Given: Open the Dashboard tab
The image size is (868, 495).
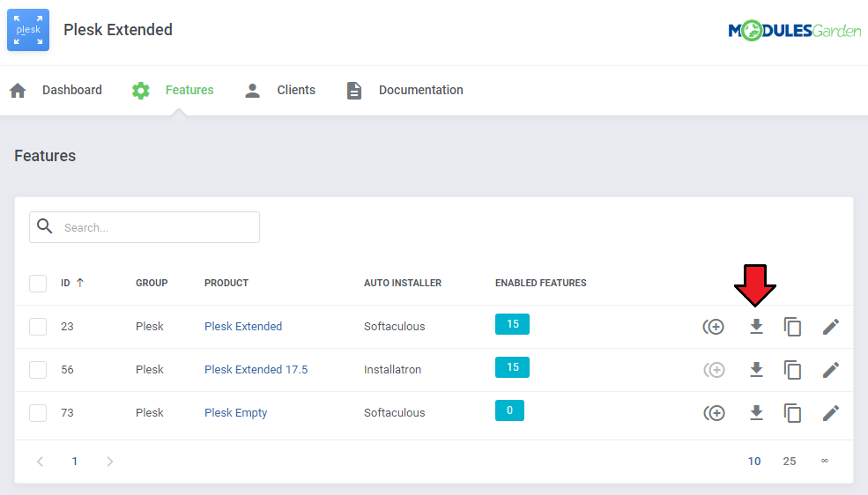Looking at the screenshot, I should click(72, 90).
